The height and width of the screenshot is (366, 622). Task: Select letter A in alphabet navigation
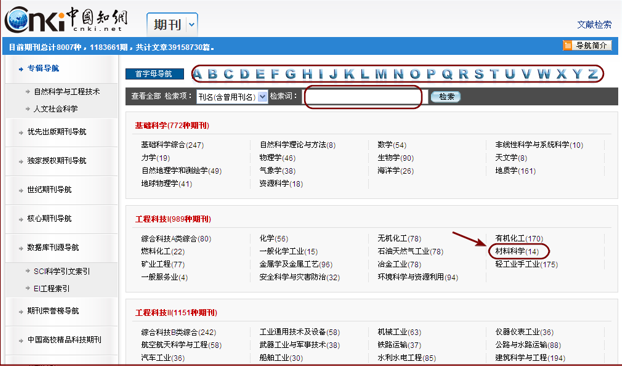(197, 74)
